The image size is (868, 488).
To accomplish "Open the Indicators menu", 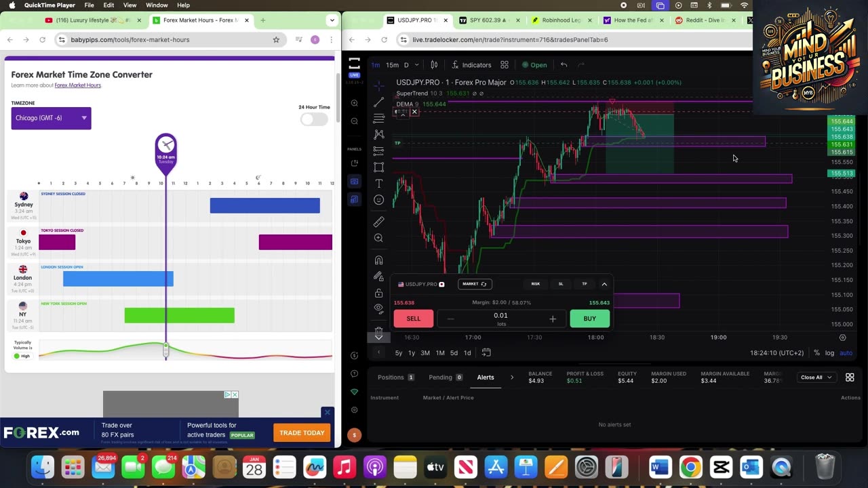I will (x=471, y=65).
